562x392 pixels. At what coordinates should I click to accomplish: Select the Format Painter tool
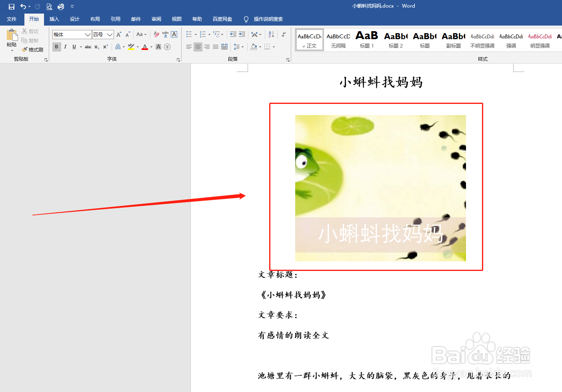tap(32, 49)
